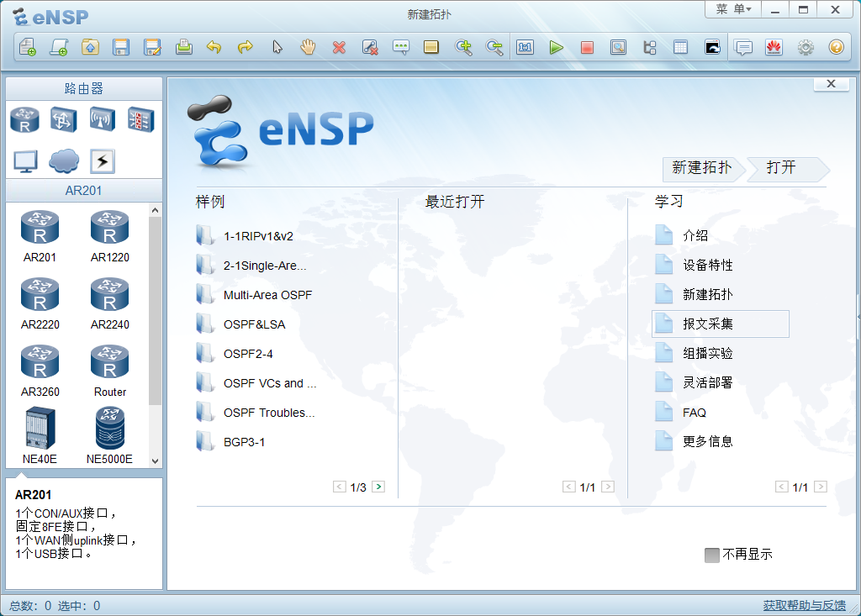This screenshot has width=861, height=616.
Task: Click the device list scroll up arrow
Action: coord(155,210)
